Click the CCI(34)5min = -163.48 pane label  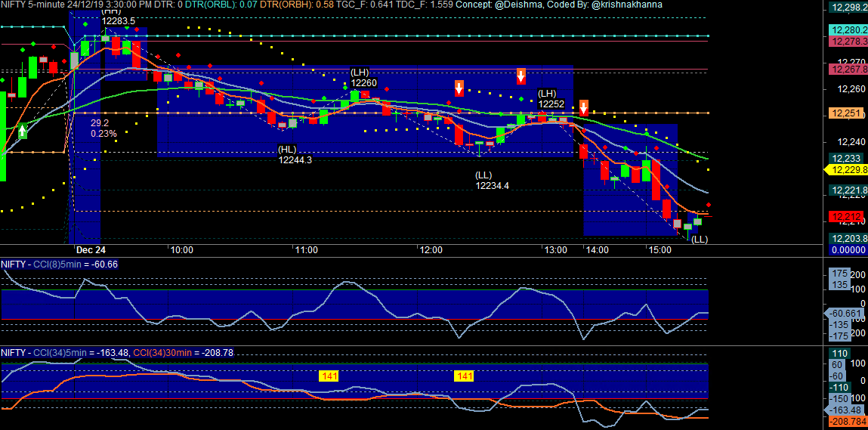coord(81,352)
